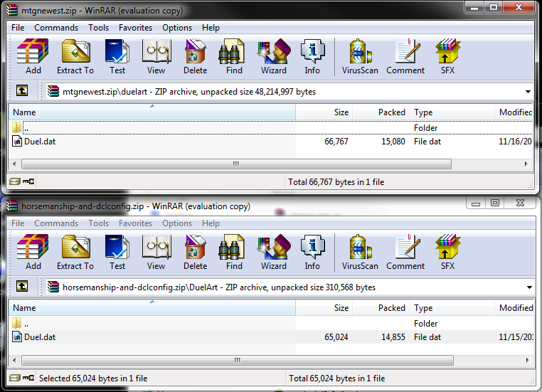Launch Wizard in mtgnewest.zip window
The width and height of the screenshot is (542, 392).
click(x=273, y=57)
